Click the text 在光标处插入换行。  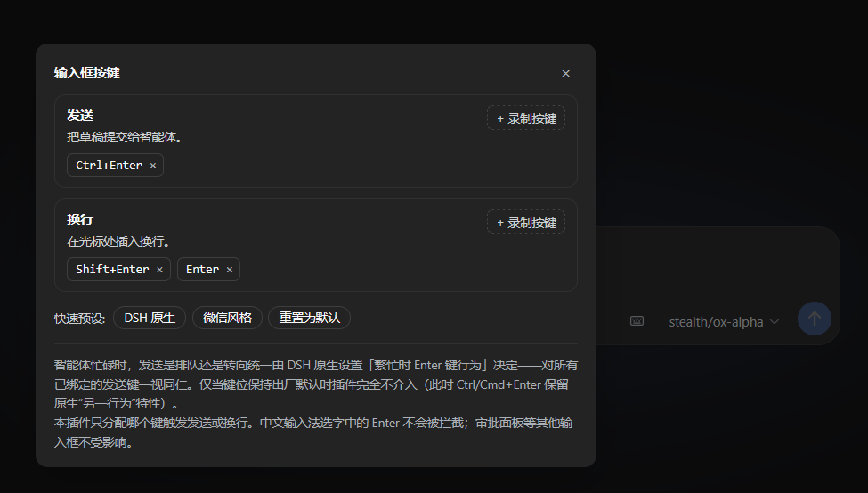pos(120,241)
